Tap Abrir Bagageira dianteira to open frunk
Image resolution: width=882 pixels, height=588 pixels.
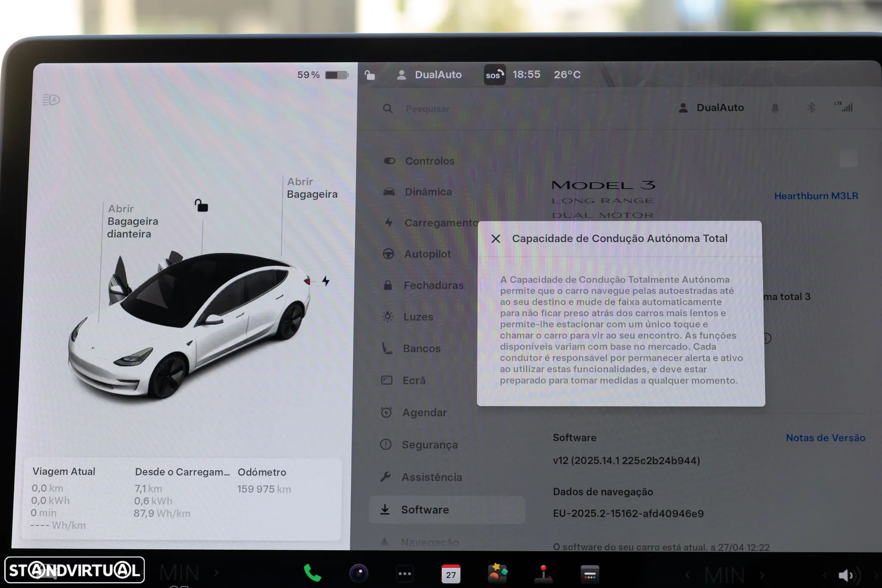(x=133, y=221)
